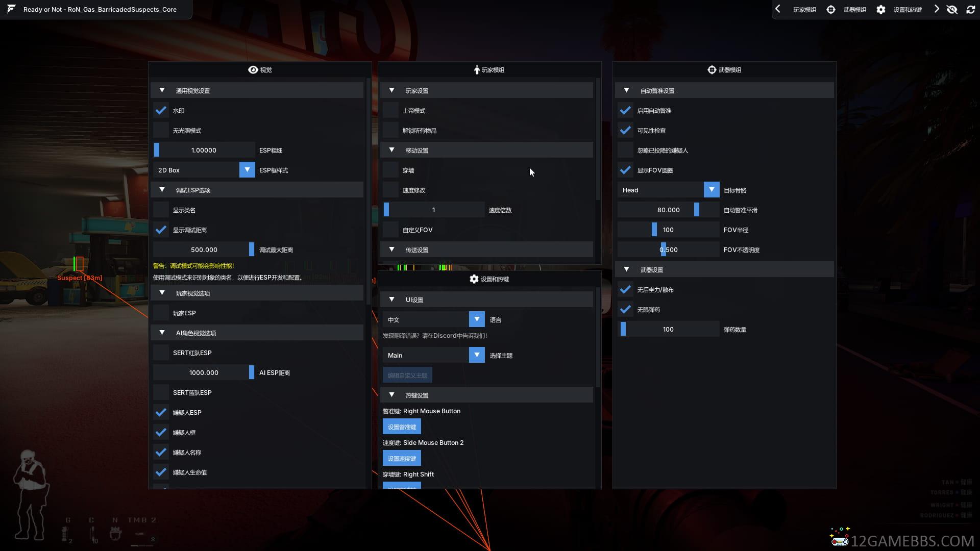Uncheck 嫌疑人ESP checkbox

[161, 412]
